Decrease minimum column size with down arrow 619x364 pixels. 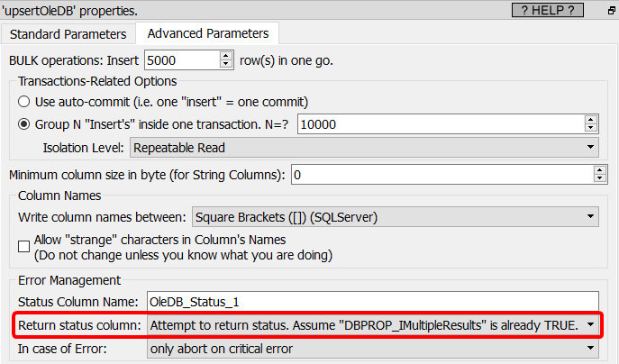coord(600,179)
